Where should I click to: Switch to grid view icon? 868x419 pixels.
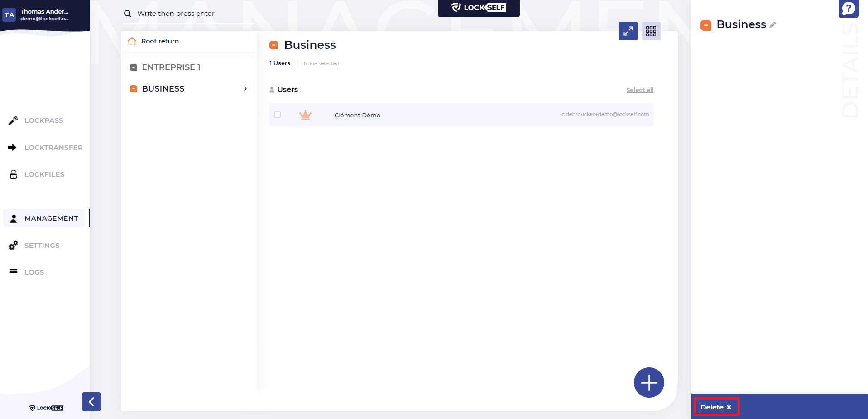tap(651, 31)
